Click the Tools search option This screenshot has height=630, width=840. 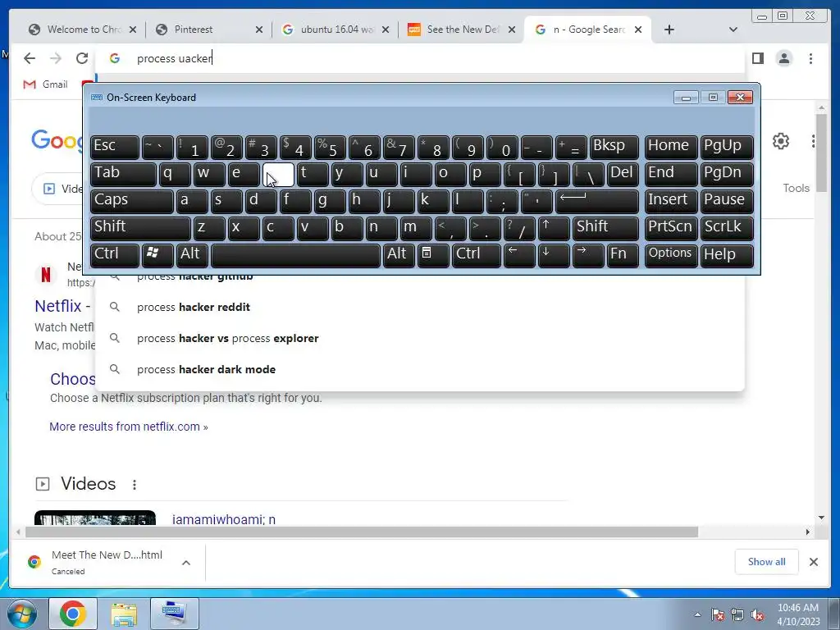pos(796,188)
